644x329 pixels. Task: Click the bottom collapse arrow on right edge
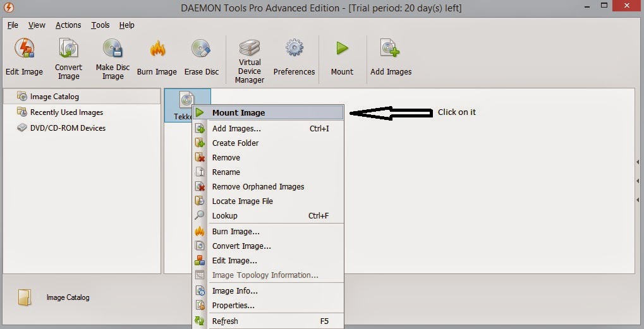coord(638,200)
